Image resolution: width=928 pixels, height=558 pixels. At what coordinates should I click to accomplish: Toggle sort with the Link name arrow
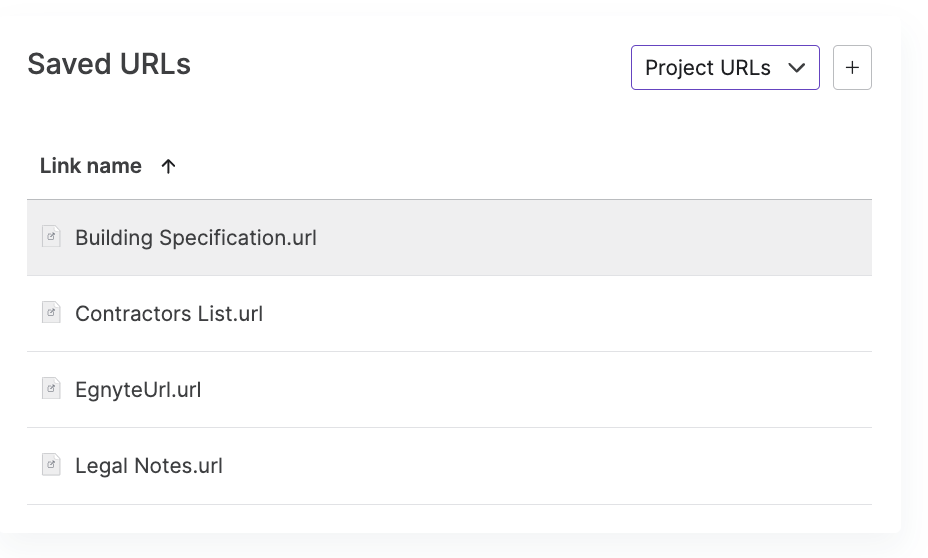pyautogui.click(x=168, y=166)
